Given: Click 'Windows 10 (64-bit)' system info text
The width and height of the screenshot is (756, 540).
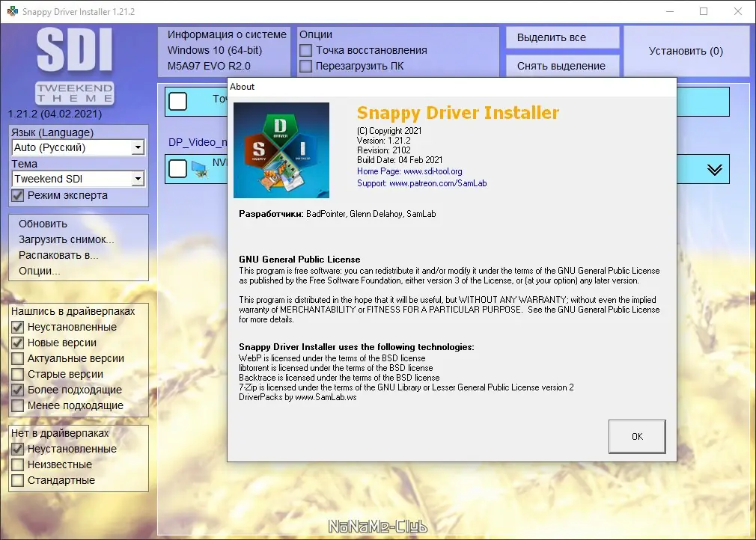Looking at the screenshot, I should tap(215, 50).
